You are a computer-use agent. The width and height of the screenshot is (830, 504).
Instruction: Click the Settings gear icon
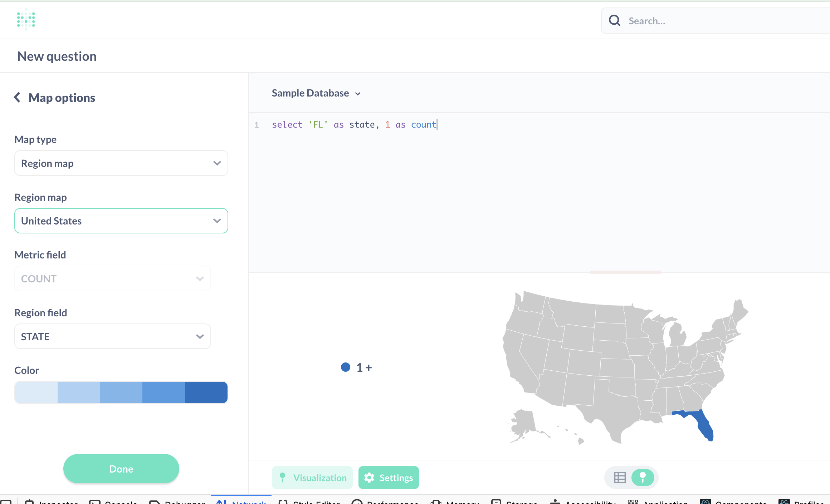tap(369, 477)
